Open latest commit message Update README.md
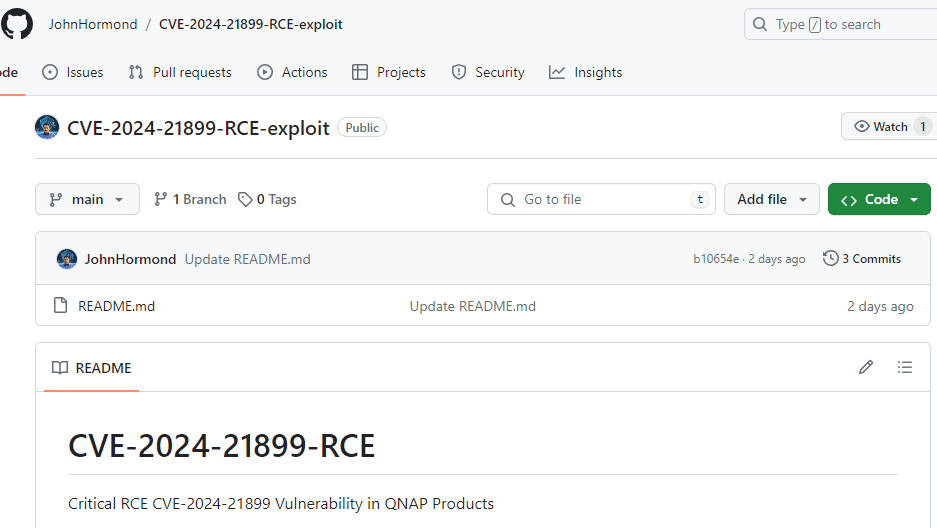Image resolution: width=937 pixels, height=528 pixels. [x=247, y=259]
